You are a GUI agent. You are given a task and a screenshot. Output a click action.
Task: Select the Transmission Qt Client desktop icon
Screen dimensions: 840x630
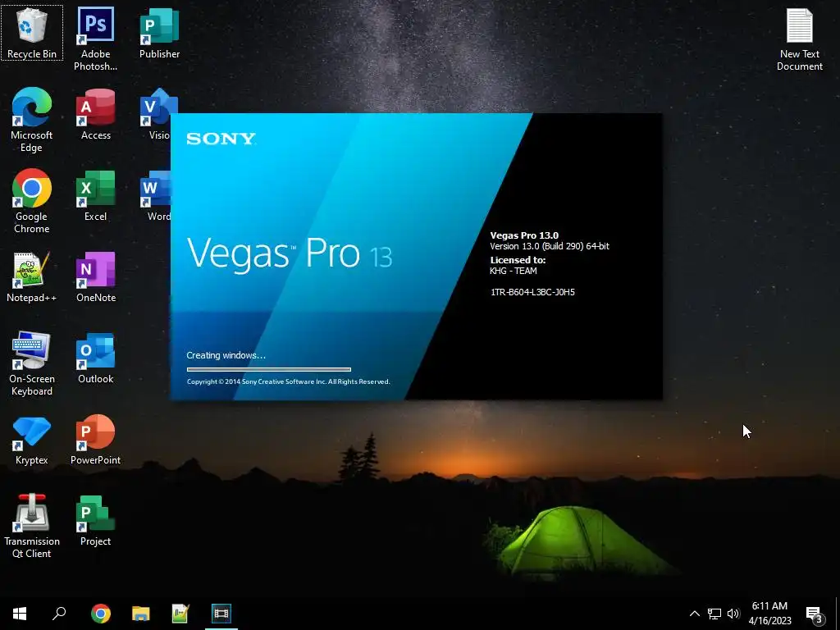click(x=32, y=526)
